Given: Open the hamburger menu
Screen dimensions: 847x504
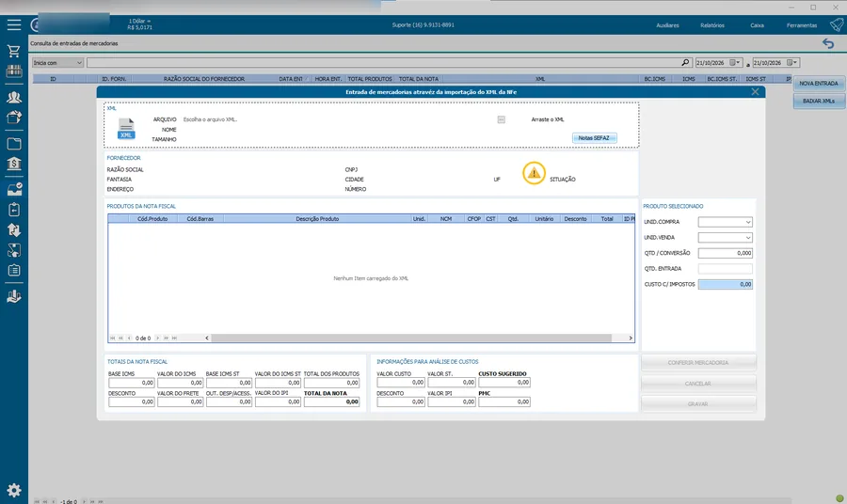Looking at the screenshot, I should tap(14, 24).
